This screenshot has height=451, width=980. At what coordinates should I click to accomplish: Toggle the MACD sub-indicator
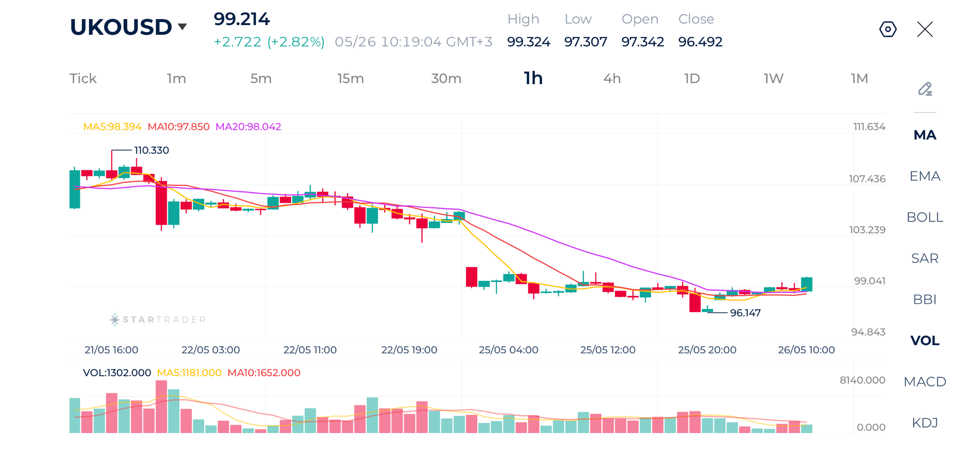[925, 382]
